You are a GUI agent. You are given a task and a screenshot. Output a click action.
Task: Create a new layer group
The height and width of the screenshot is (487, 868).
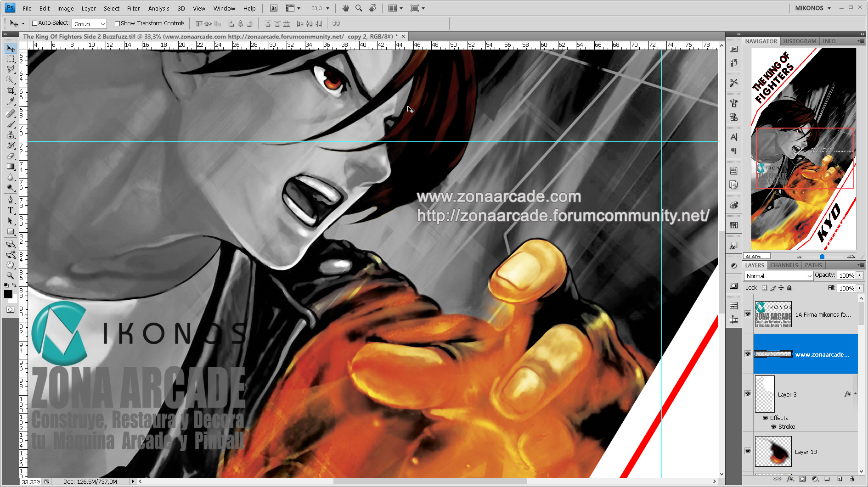click(827, 479)
